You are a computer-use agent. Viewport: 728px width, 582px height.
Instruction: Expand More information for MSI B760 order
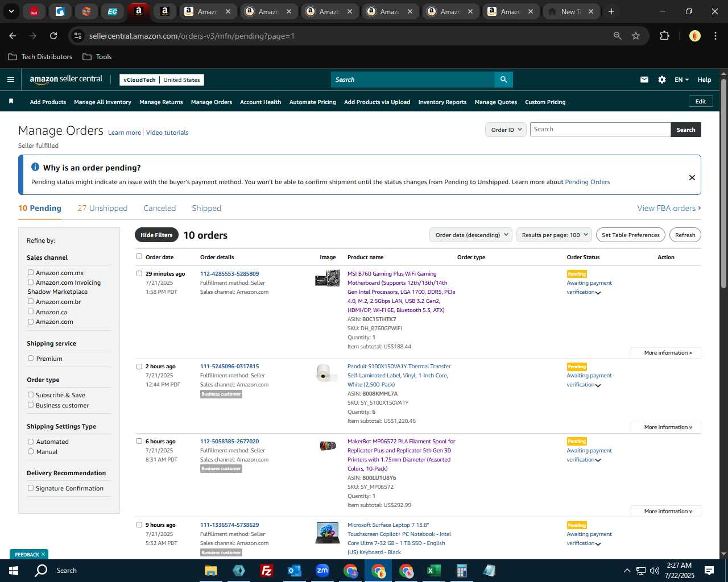pos(666,353)
